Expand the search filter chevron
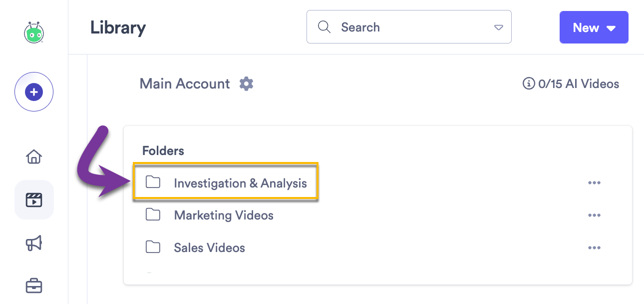Screen dimensions: 644x304 (498, 28)
